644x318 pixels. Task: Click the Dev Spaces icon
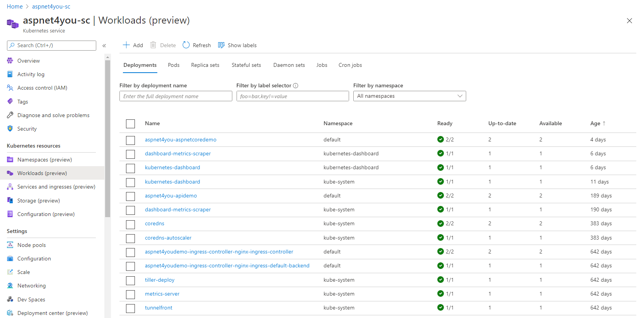10,299
